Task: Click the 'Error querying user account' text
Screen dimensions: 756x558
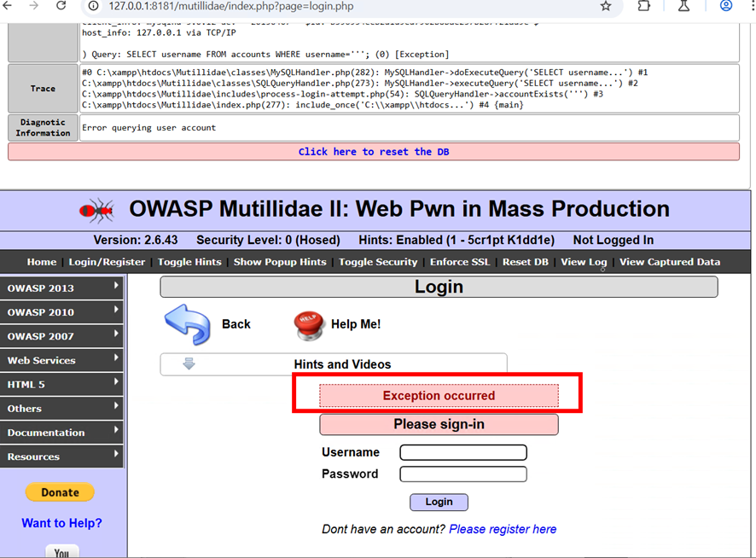Action: (149, 128)
